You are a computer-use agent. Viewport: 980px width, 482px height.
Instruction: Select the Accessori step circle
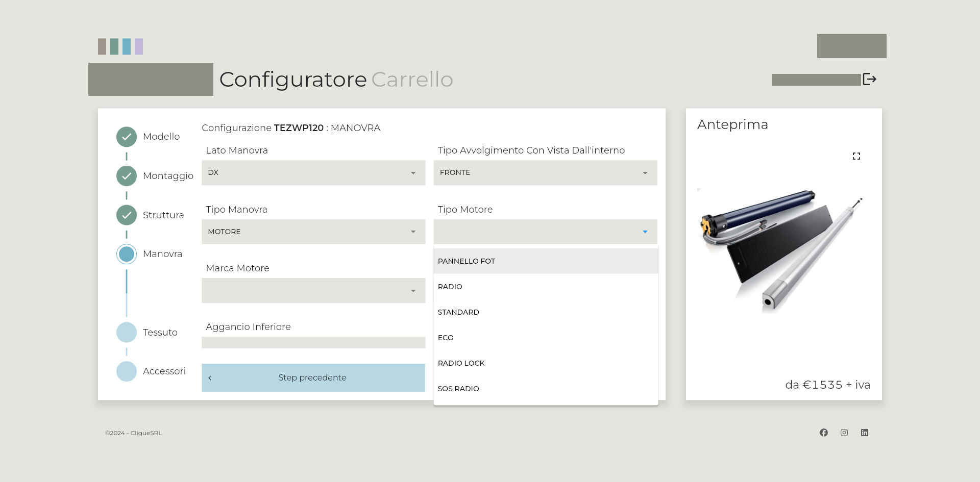127,371
